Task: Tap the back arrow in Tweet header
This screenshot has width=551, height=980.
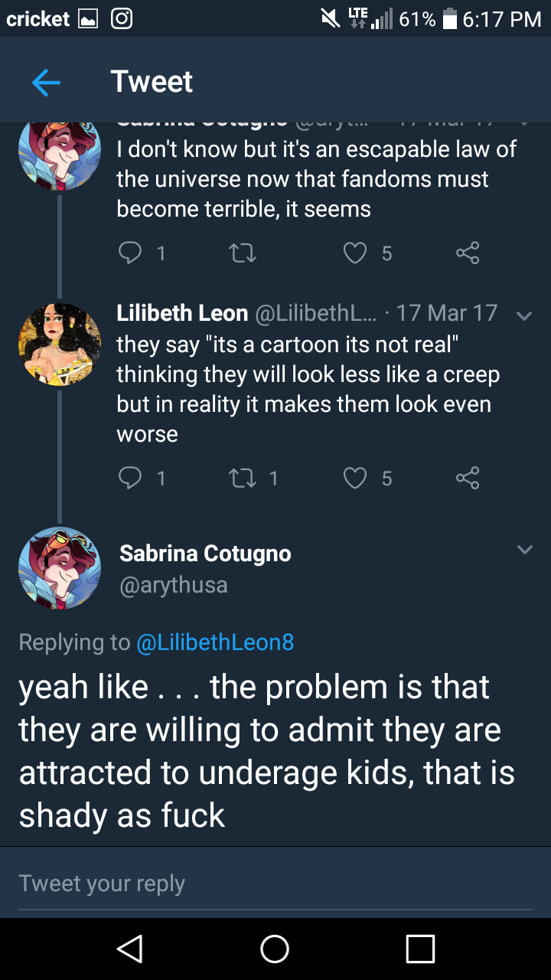Action: [46, 82]
